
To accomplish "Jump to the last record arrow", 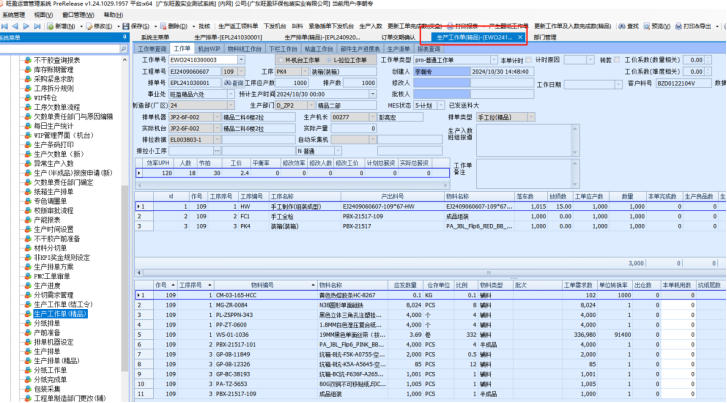I will point(37,26).
